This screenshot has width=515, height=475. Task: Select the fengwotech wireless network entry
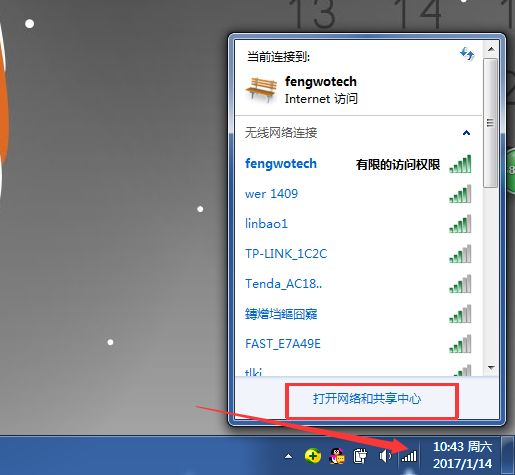click(x=358, y=164)
